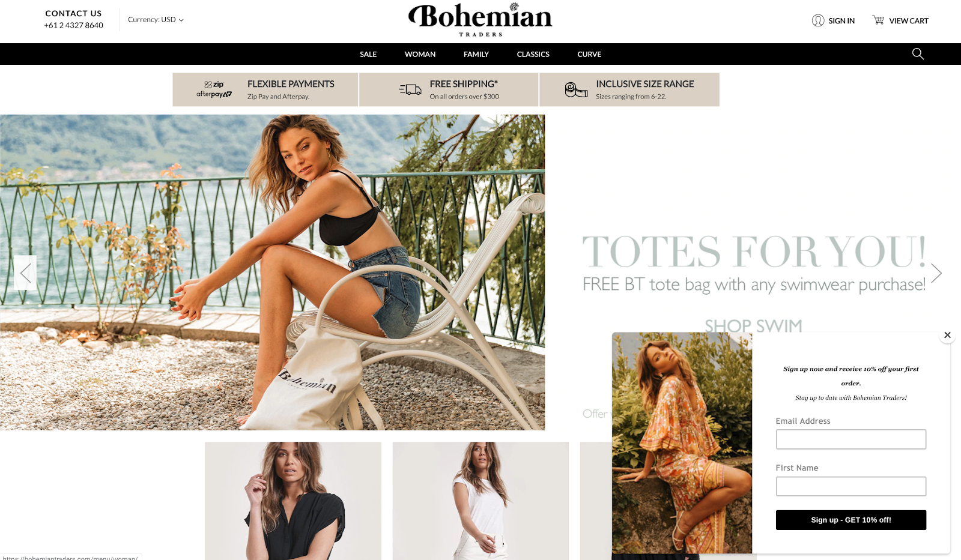
Task: Click the shopping cart icon
Action: click(x=878, y=20)
